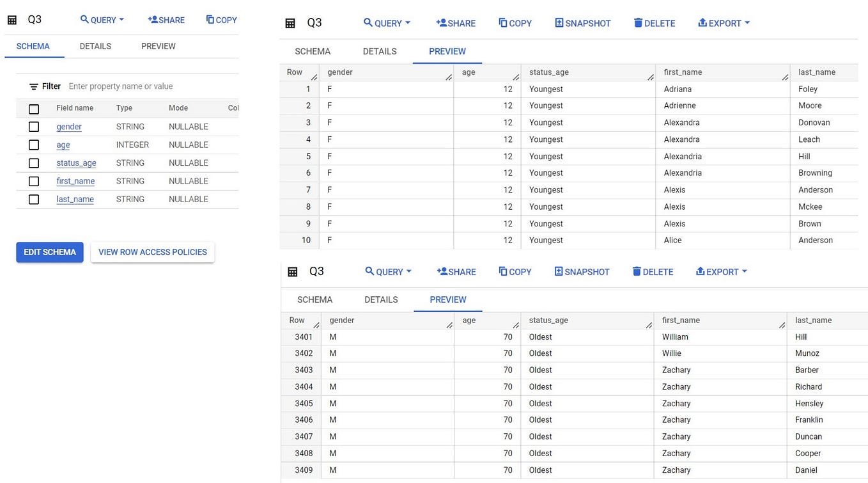868x483 pixels.
Task: Click VIEW ROW ACCESS POLICIES
Action: (x=152, y=252)
